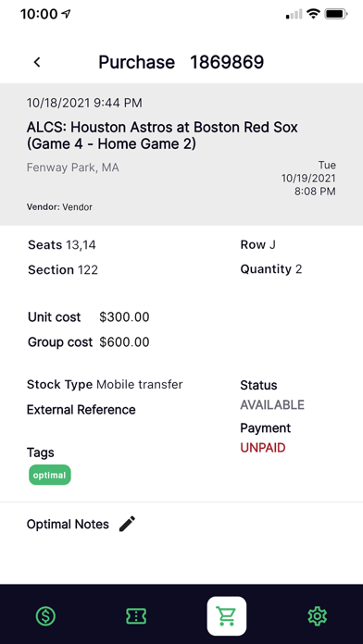363x644 pixels.
Task: Select the shopping cart purchases tab
Action: pos(227,616)
